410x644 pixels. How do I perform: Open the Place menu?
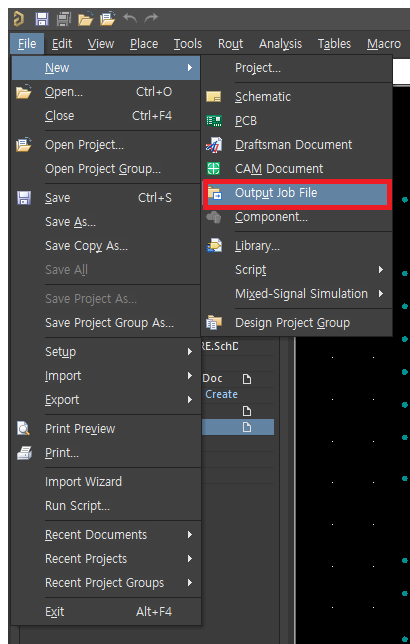[x=144, y=44]
